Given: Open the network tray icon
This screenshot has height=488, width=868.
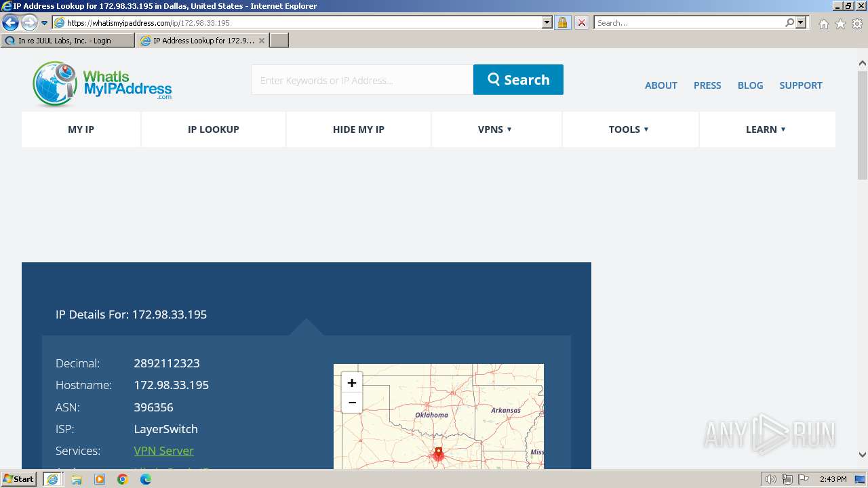Looking at the screenshot, I should coord(787,479).
